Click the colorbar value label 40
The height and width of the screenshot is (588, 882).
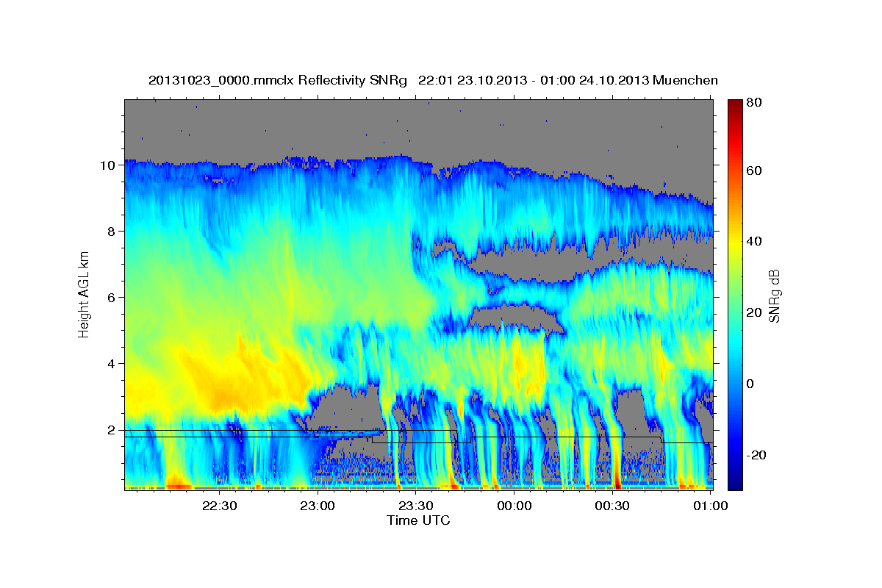[756, 241]
